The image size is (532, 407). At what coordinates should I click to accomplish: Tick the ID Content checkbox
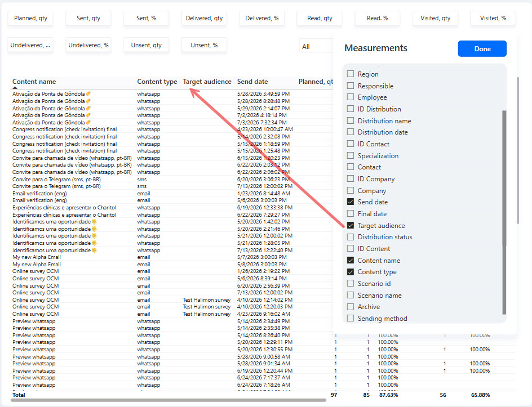click(x=351, y=249)
